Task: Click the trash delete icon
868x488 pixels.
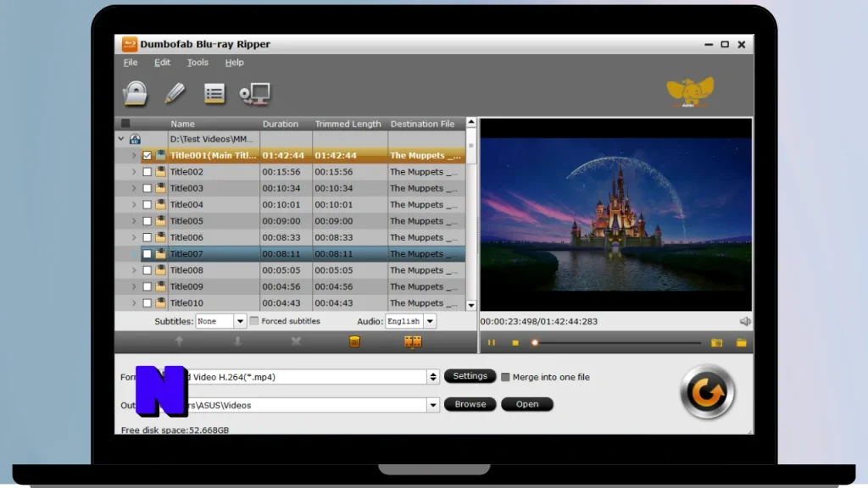Action: click(x=355, y=341)
